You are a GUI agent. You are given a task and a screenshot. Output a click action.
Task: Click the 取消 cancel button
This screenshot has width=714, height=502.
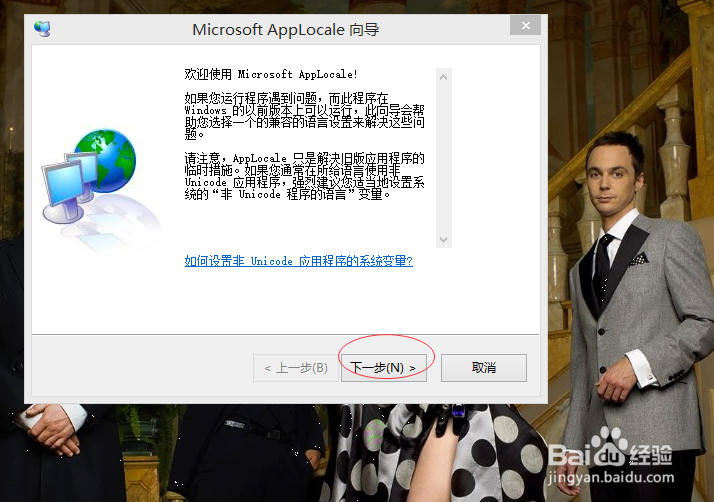(x=484, y=368)
